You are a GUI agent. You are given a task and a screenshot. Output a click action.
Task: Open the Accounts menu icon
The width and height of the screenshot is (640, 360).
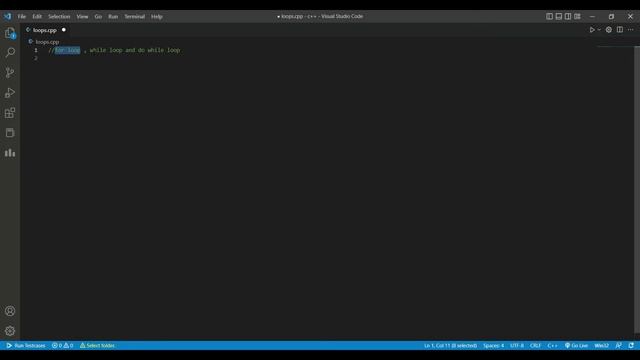pyautogui.click(x=10, y=311)
